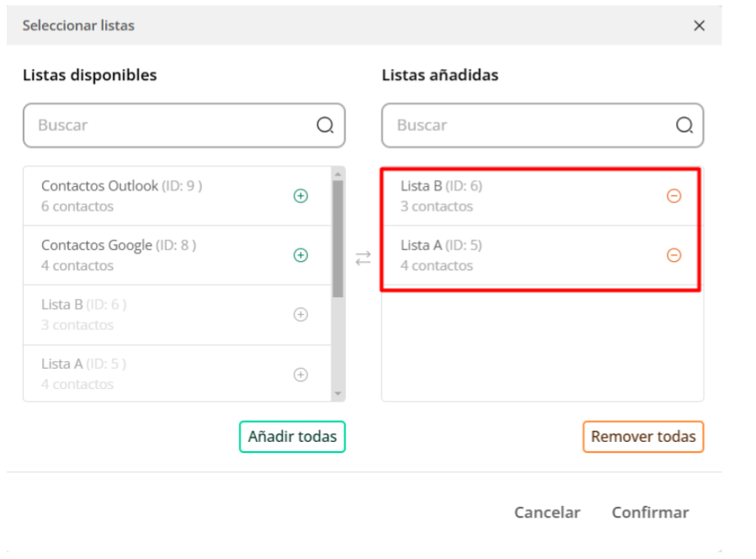
Task: Close the Seleccionar listas dialog
Action: click(699, 25)
